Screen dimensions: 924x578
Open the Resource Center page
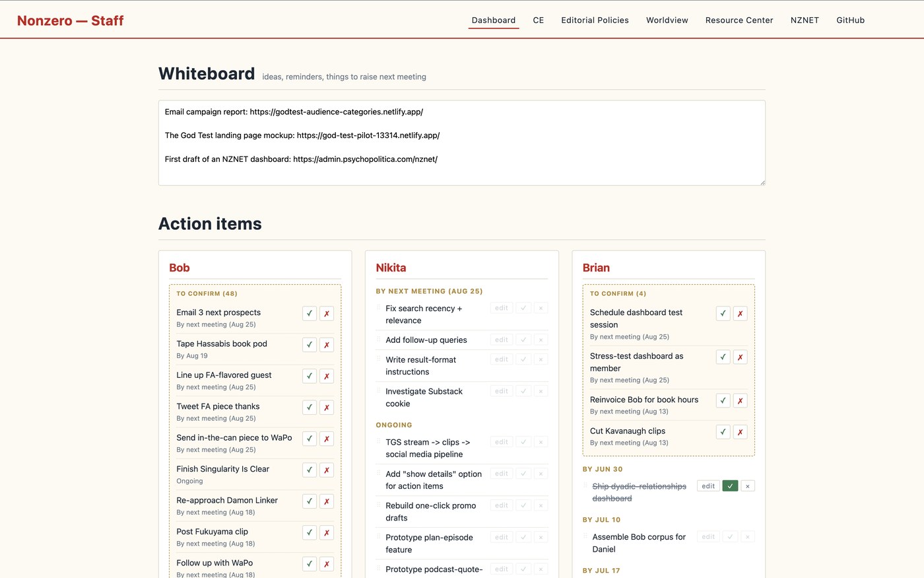(739, 20)
